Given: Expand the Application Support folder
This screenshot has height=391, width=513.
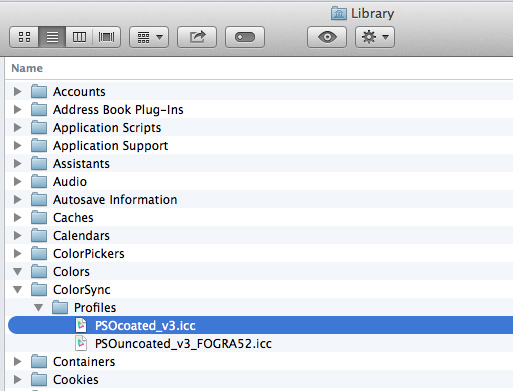Looking at the screenshot, I should [x=18, y=145].
